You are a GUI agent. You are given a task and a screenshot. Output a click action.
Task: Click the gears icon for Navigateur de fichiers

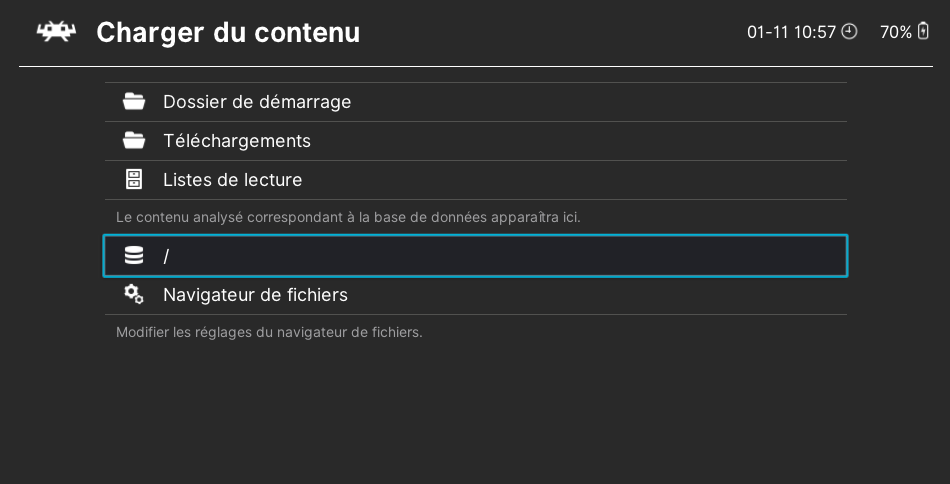[134, 295]
